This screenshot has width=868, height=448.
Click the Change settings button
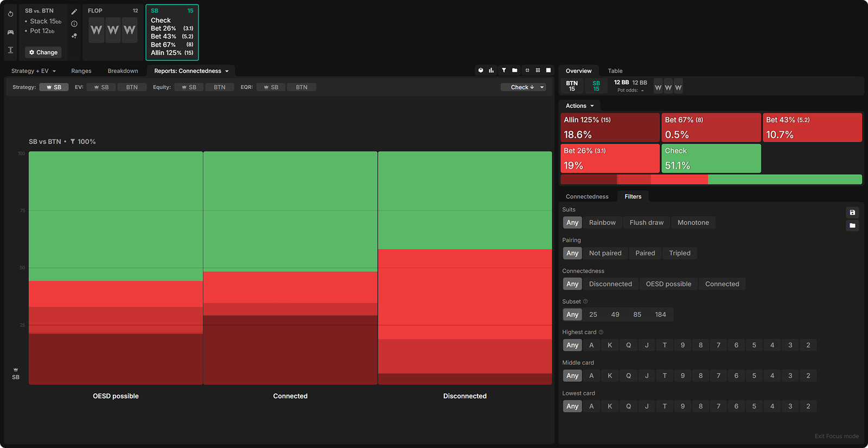43,53
